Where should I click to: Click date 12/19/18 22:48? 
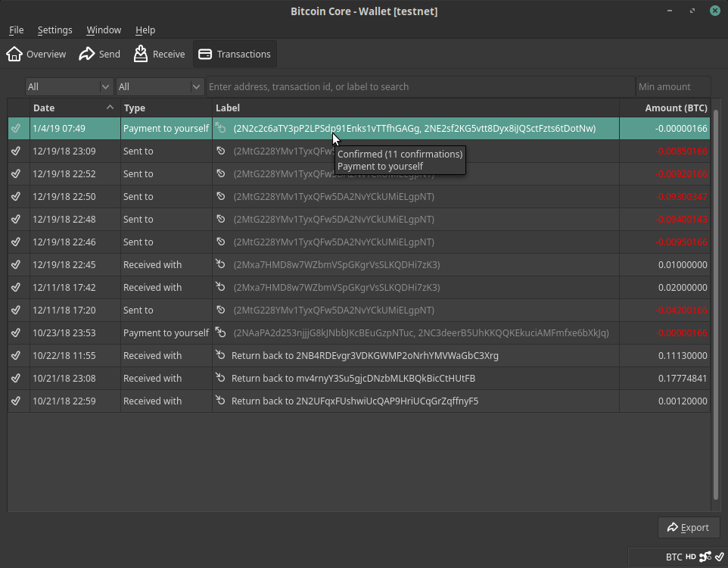(64, 219)
